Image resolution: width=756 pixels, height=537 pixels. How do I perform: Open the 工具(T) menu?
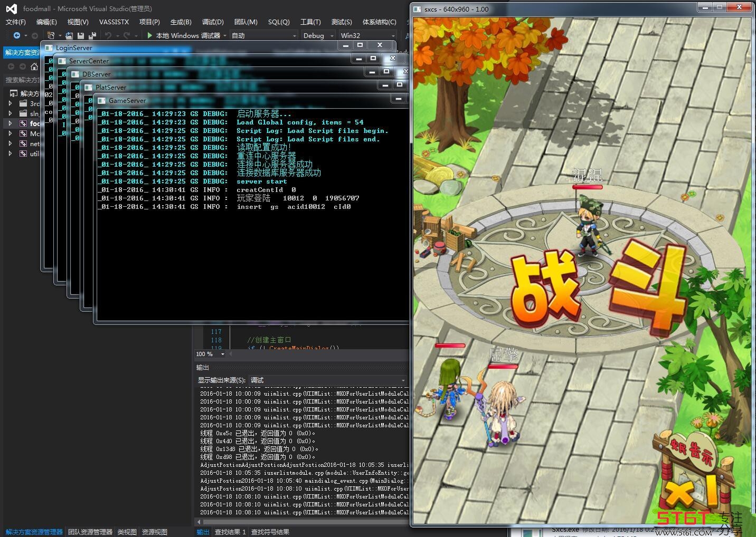pos(310,22)
